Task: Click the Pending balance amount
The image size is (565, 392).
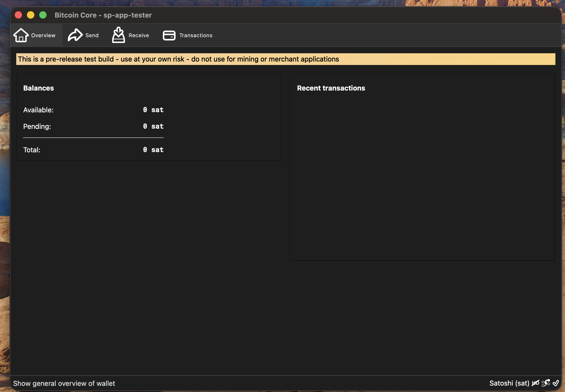Action: 153,126
